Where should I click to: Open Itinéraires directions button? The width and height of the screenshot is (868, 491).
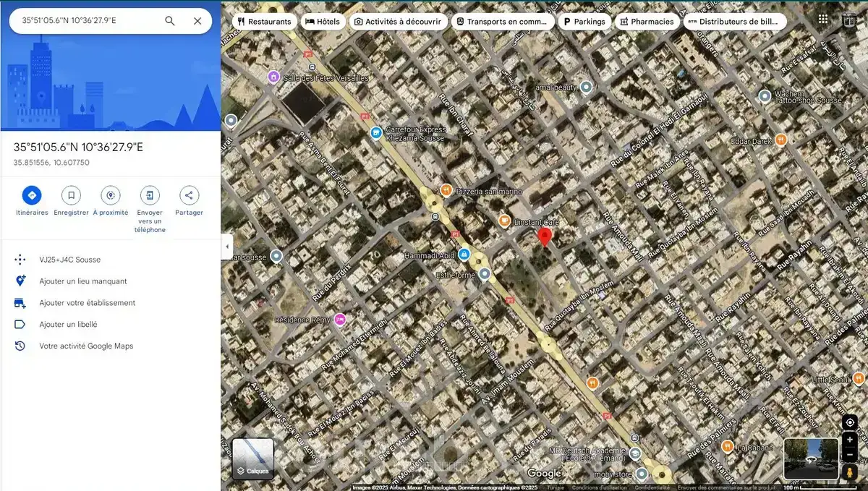click(32, 195)
